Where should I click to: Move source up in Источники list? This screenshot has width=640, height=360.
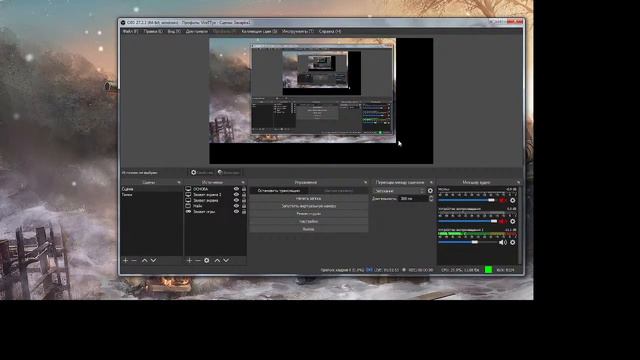pyautogui.click(x=217, y=260)
